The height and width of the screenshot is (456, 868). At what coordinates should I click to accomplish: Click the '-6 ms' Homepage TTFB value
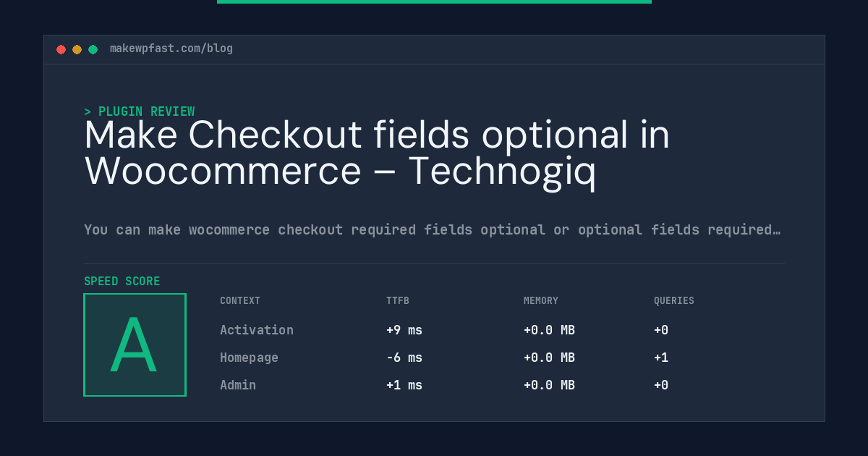(x=404, y=358)
